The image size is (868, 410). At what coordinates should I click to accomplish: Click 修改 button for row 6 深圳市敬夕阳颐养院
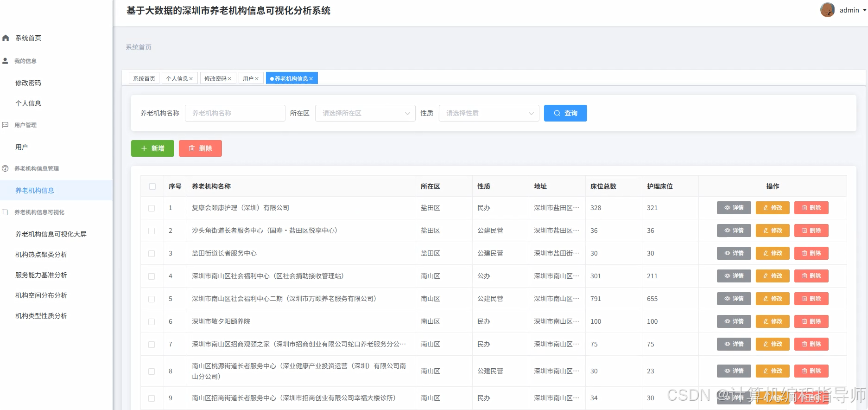coord(773,321)
